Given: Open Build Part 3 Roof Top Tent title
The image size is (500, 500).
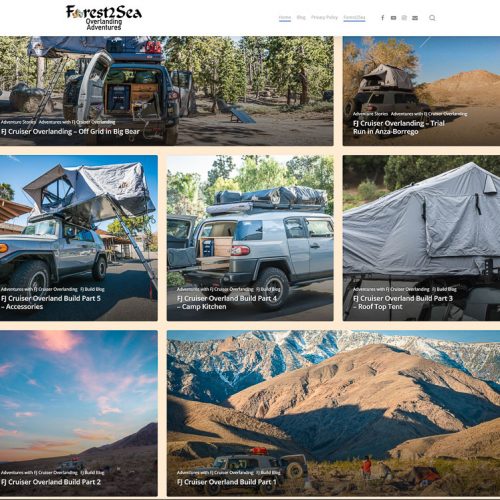Looking at the screenshot, I should pyautogui.click(x=403, y=302).
